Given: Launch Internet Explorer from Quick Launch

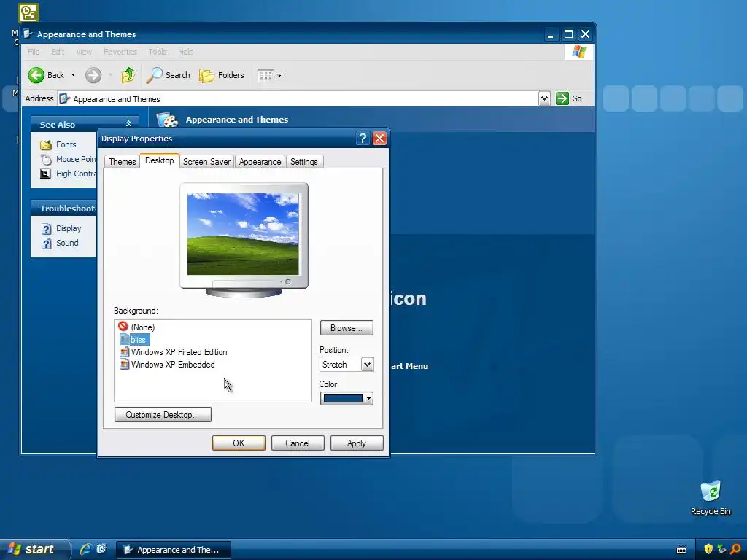Looking at the screenshot, I should (x=85, y=550).
